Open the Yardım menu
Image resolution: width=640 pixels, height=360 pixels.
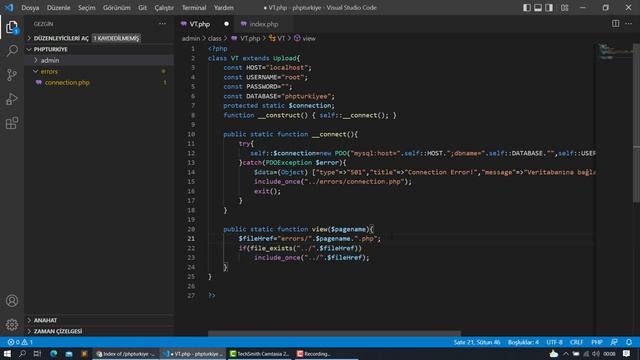click(x=224, y=7)
